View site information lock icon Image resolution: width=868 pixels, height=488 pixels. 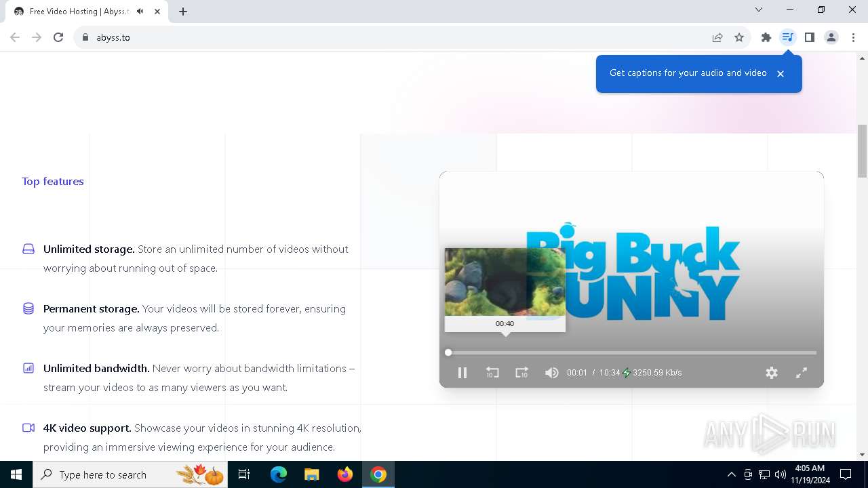coord(85,37)
